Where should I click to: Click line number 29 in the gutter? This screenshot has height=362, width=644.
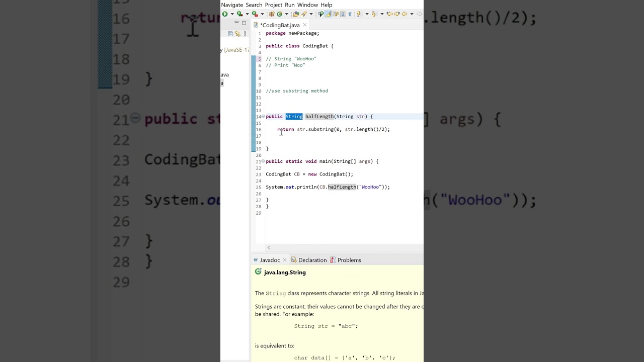pyautogui.click(x=259, y=213)
